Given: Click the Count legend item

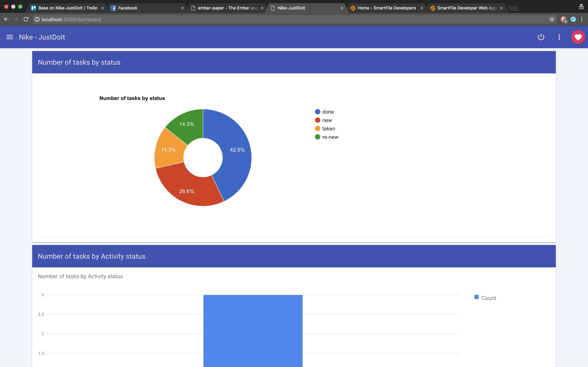Looking at the screenshot, I should tap(488, 298).
